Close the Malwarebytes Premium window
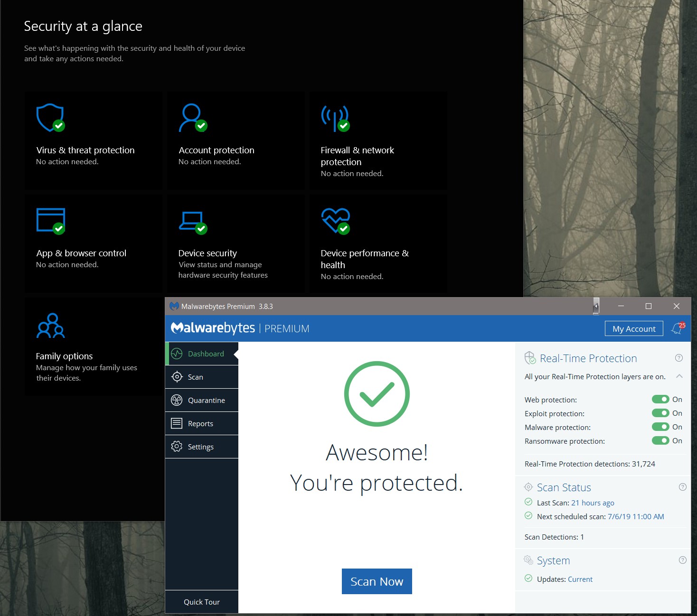 click(677, 306)
